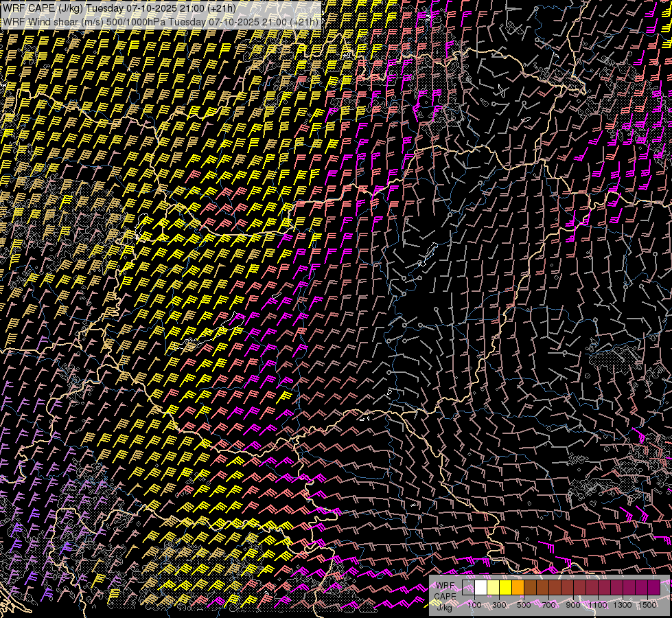Viewport: 672px width, 618px height.
Task: Select the rightmost purple CAPE legend swatch
Action: pos(653,588)
